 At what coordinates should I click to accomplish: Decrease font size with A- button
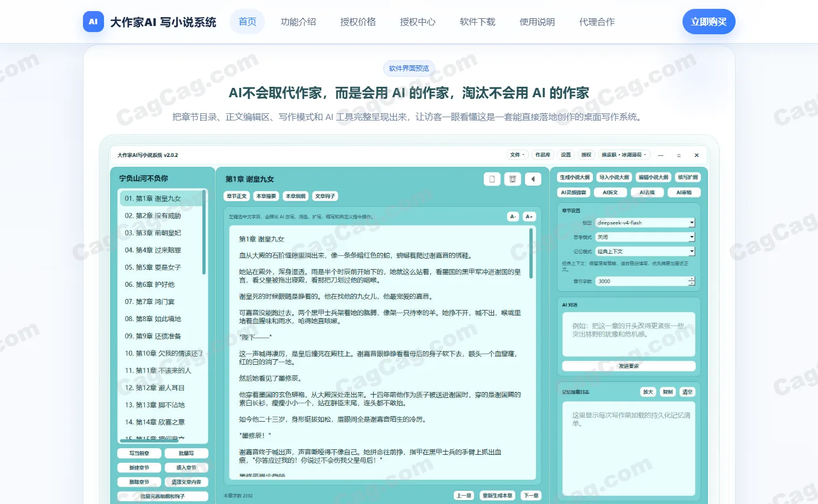(x=513, y=217)
